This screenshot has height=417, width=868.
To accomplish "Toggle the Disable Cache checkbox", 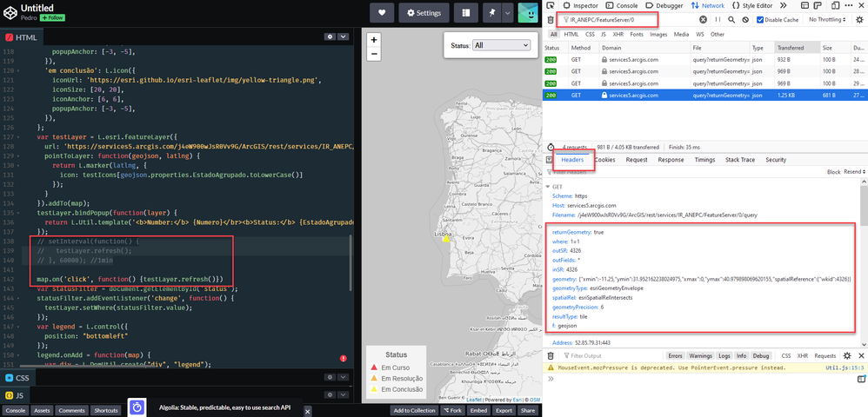I will (760, 20).
